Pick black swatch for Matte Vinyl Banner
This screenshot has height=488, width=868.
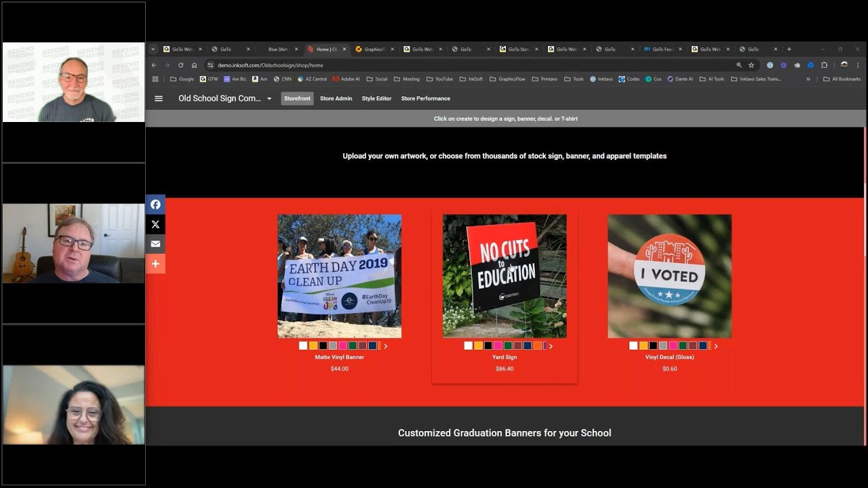click(323, 346)
